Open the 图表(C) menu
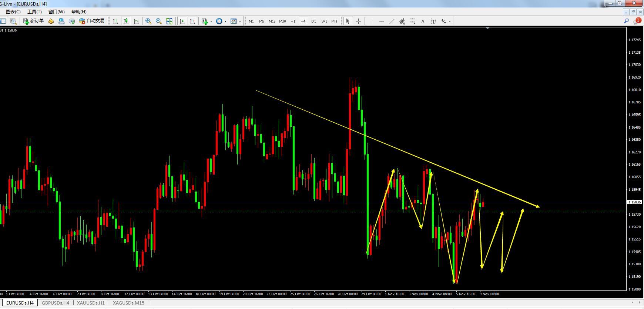Screen dimensions: 644x309 pos(13,12)
